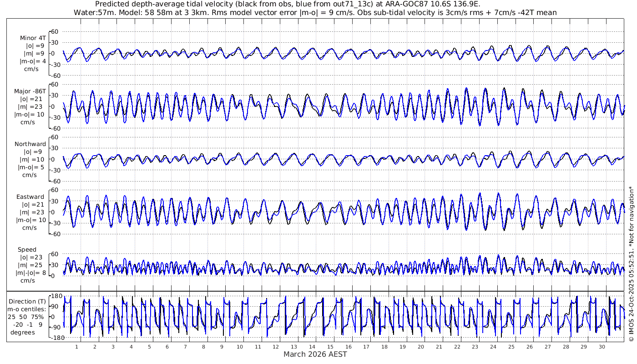The width and height of the screenshot is (637, 364).
Task: Click '|o| =9' under Minor 4T
Action: coord(35,46)
